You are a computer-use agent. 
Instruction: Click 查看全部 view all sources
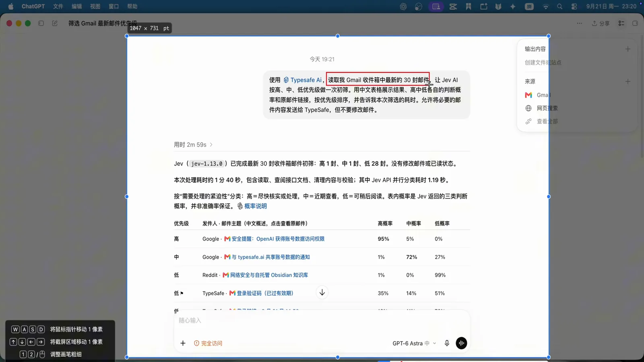[541, 121]
